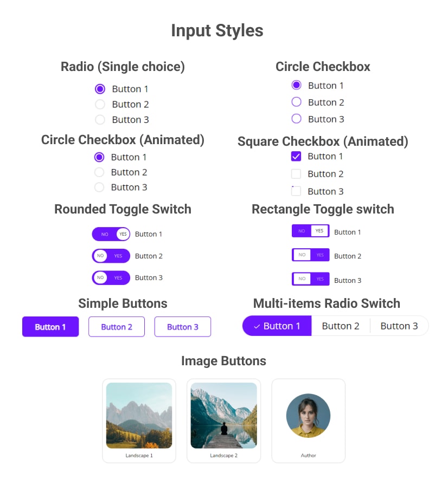Choose the Landscape 2 image button

click(223, 421)
